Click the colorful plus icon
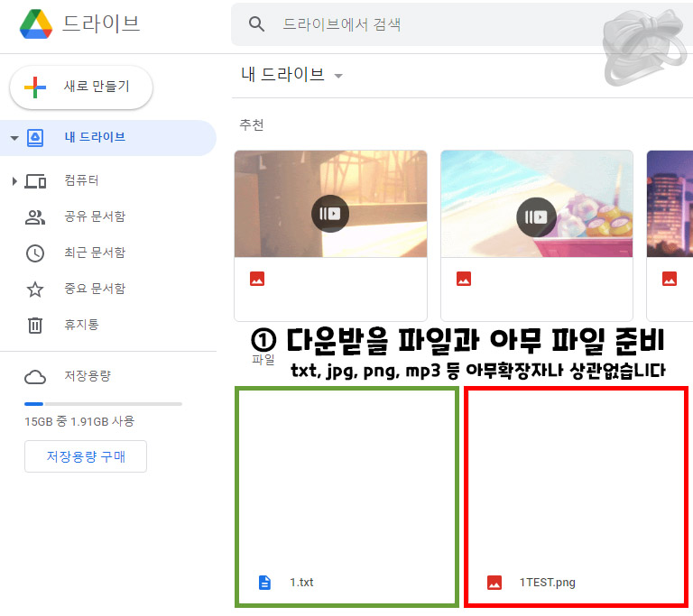 35,87
